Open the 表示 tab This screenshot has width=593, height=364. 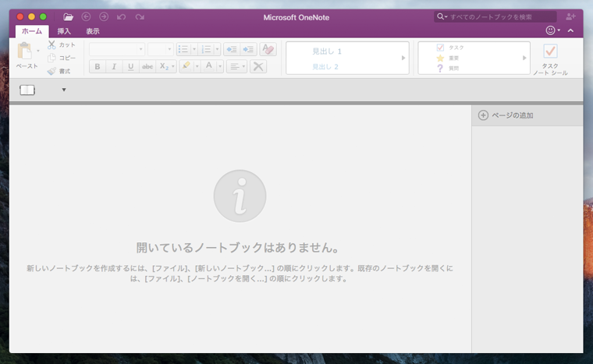(x=93, y=31)
